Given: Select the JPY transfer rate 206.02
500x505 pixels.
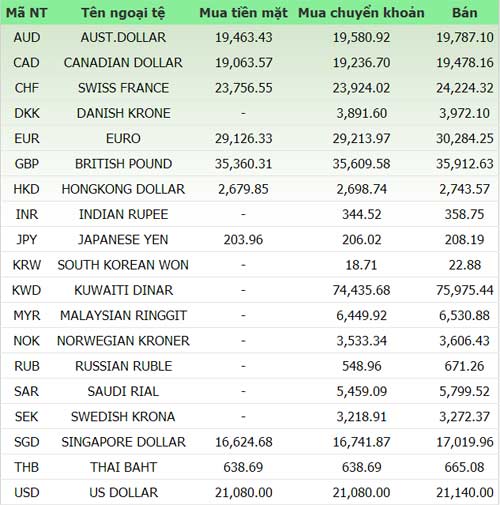Looking at the screenshot, I should tap(361, 240).
